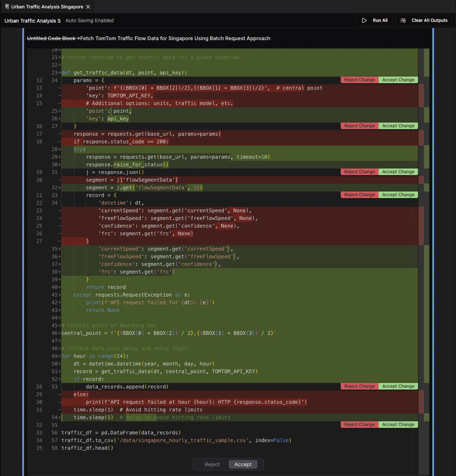
Task: Accept the bottom overall diff changes
Action: [243, 464]
